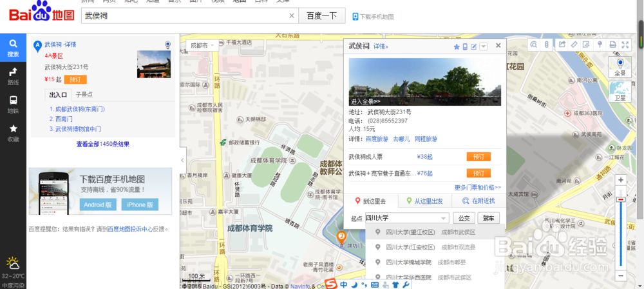Viewport: 644px width, 289px height.
Task: Clear the search box with the X icon
Action: (x=292, y=15)
